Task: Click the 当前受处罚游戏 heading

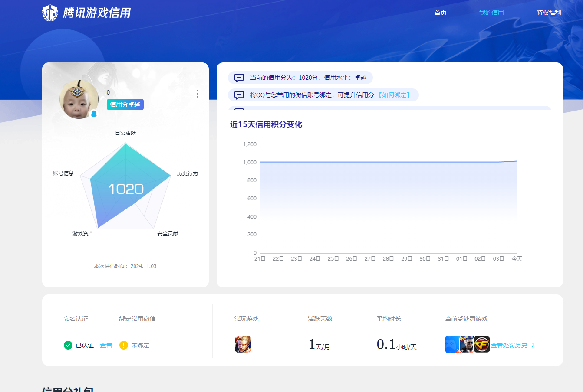Action: pyautogui.click(x=466, y=319)
